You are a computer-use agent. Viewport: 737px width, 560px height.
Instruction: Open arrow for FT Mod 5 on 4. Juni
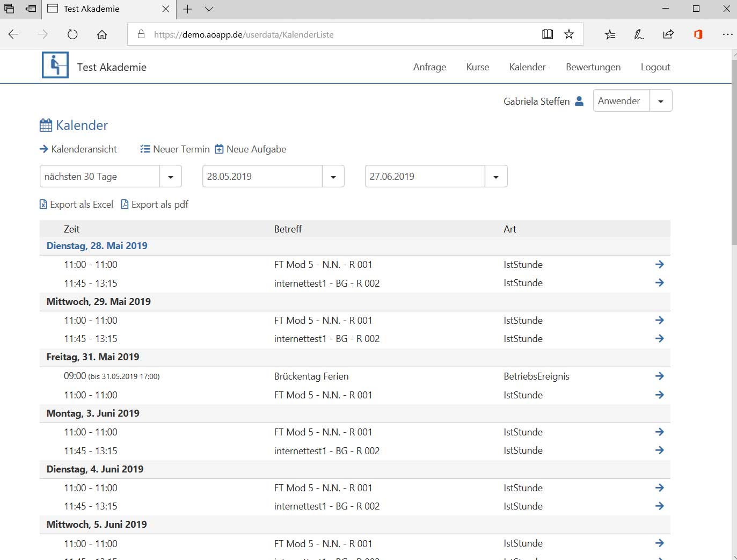[660, 488]
